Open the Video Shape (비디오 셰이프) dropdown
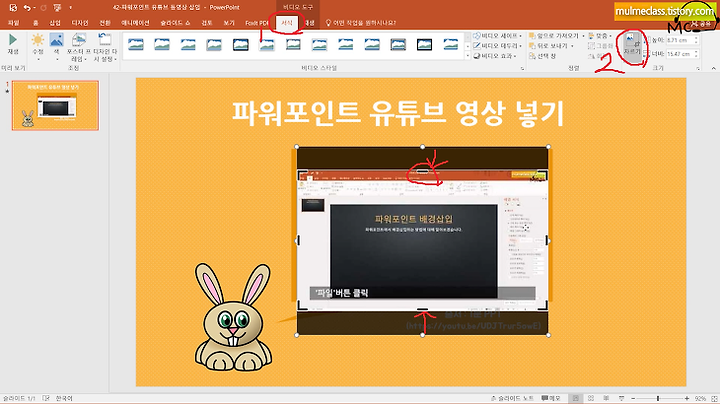 498,36
